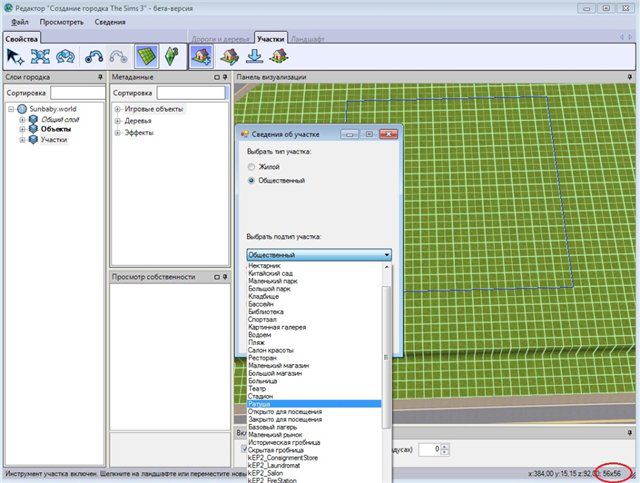Click the rotate object tool icon
Image resolution: width=640 pixels, height=483 pixels.
pyautogui.click(x=66, y=57)
